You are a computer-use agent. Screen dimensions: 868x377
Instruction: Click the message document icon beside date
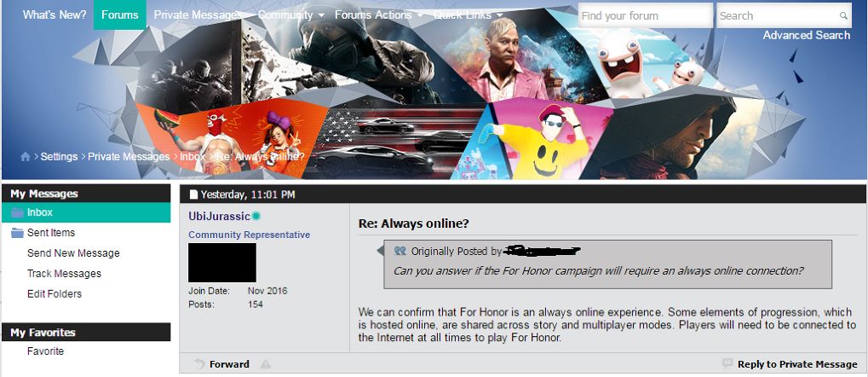(193, 194)
